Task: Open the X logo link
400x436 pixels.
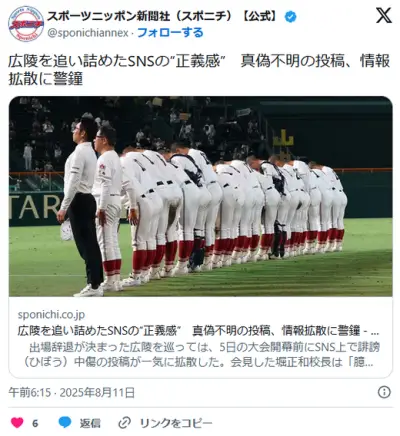Action: [384, 15]
